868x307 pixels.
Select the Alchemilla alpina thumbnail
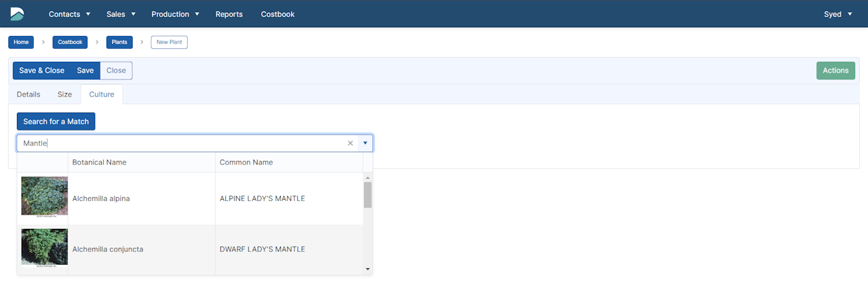tap(44, 197)
